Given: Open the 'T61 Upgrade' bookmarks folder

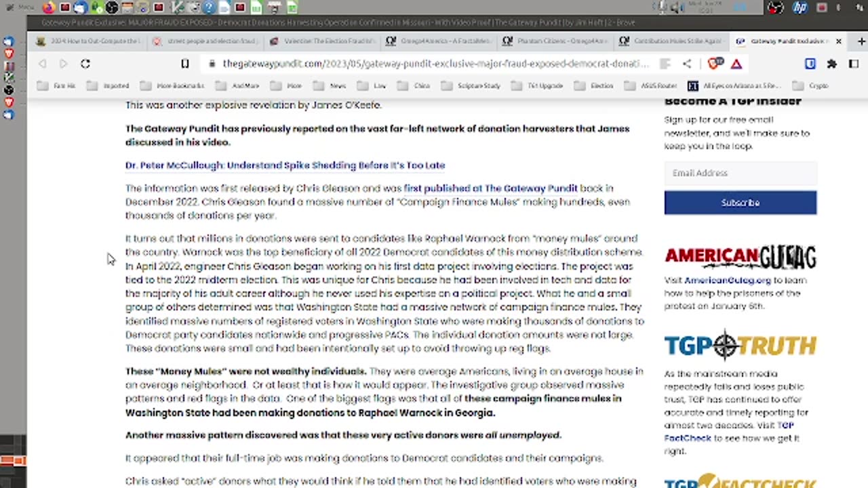Looking at the screenshot, I should (x=538, y=86).
